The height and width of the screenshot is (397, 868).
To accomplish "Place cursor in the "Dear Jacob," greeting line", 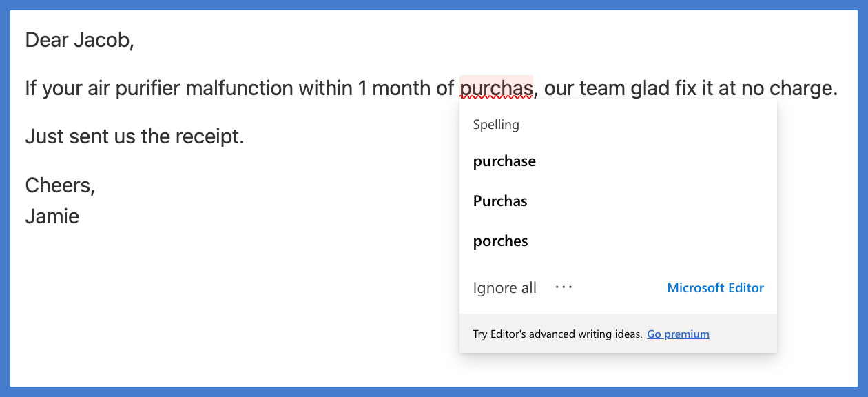I will pos(79,40).
